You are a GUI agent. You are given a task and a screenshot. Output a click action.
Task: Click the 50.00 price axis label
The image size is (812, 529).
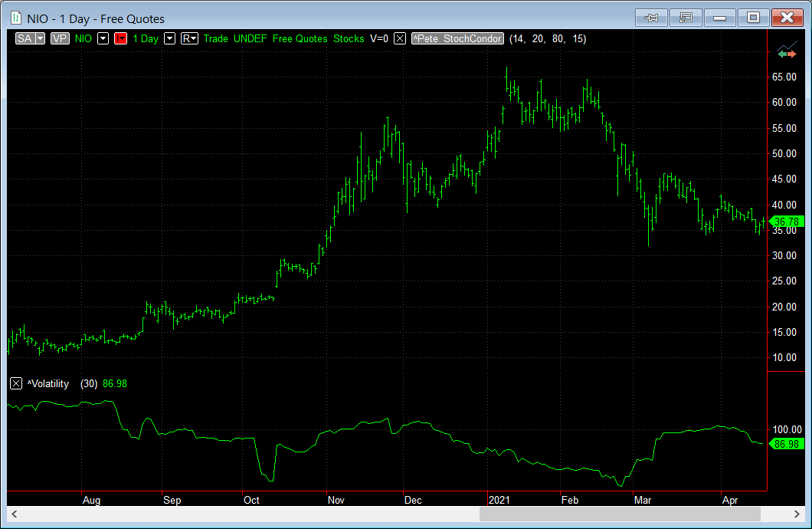[784, 153]
